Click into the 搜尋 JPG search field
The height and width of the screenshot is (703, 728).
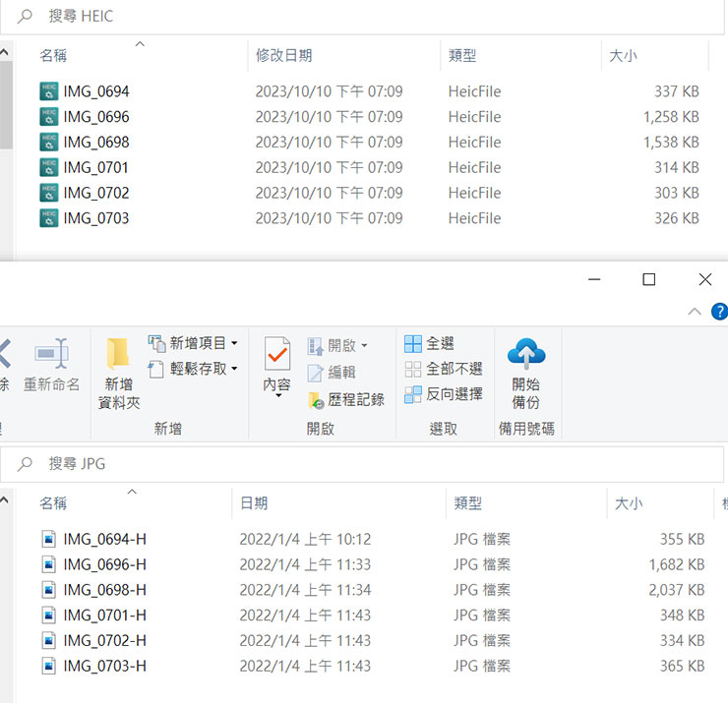[362, 464]
